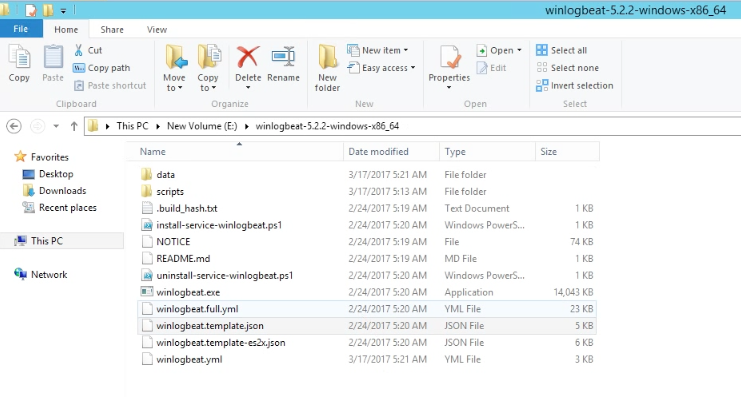Image resolution: width=741 pixels, height=397 pixels.
Task: Click Select none in ribbon
Action: pyautogui.click(x=568, y=68)
